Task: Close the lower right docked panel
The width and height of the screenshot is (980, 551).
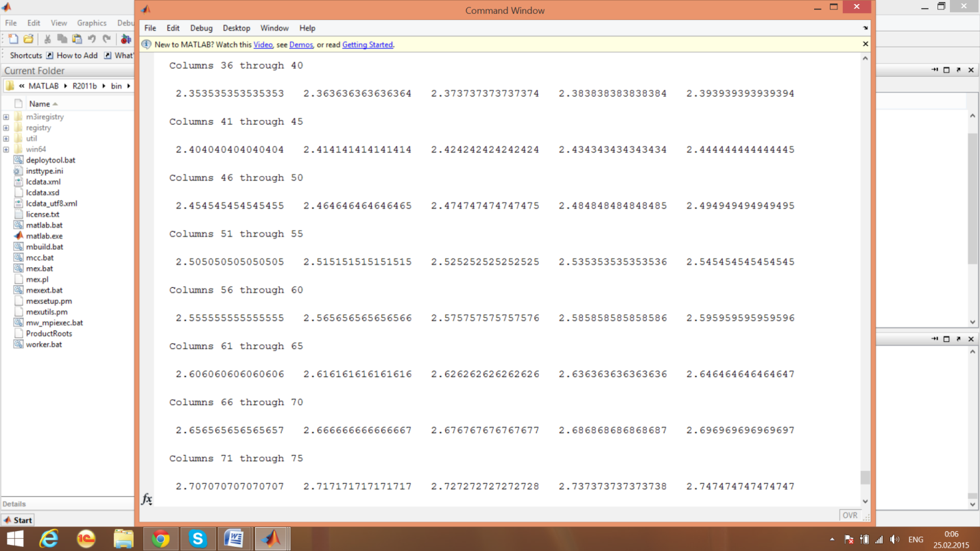Action: pos(971,339)
